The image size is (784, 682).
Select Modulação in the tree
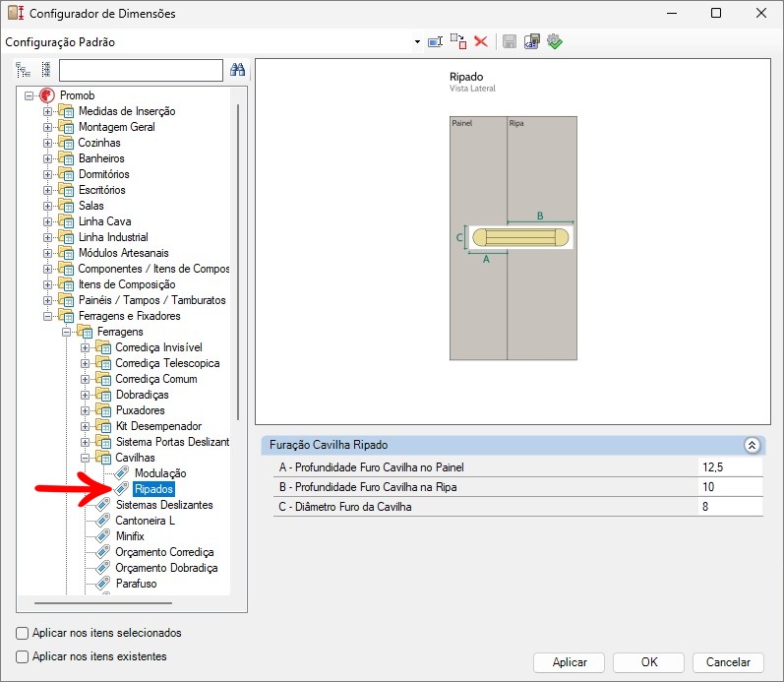160,472
